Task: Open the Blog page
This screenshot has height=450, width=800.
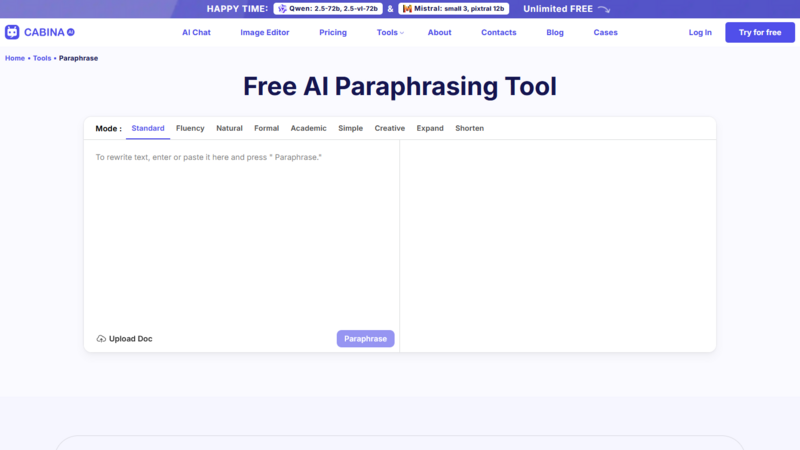Action: coord(555,32)
